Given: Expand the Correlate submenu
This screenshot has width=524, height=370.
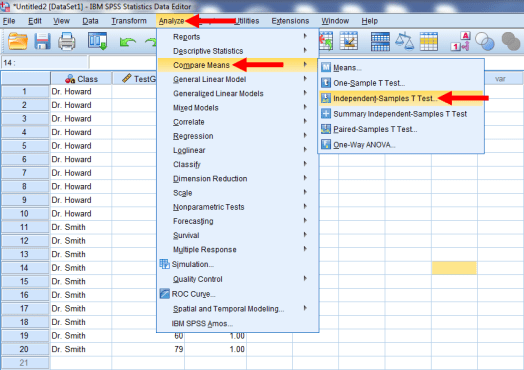Looking at the screenshot, I should pos(237,122).
